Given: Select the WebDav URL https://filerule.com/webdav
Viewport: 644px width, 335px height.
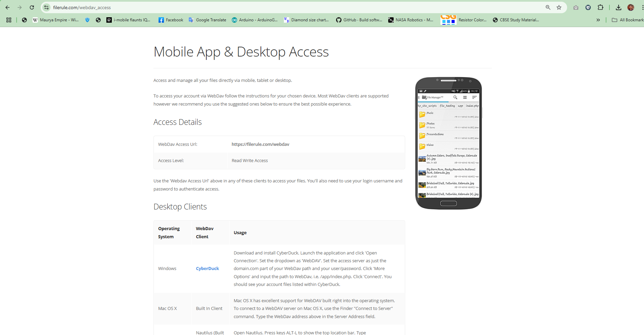Looking at the screenshot, I should point(260,144).
